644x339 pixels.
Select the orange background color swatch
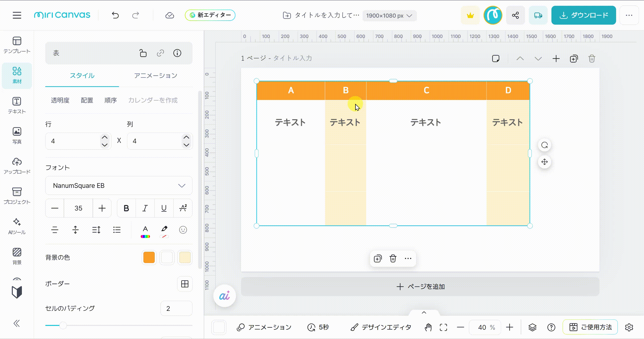point(149,258)
